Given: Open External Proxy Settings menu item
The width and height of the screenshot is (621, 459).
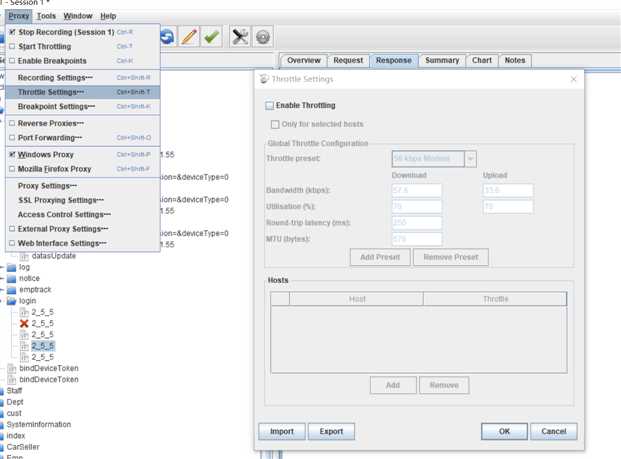Looking at the screenshot, I should click(x=82, y=229).
